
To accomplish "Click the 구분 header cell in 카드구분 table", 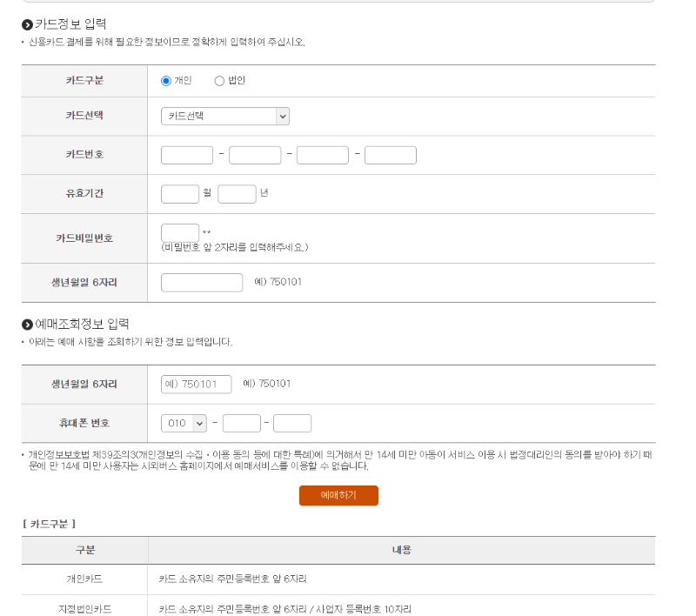I will [84, 550].
